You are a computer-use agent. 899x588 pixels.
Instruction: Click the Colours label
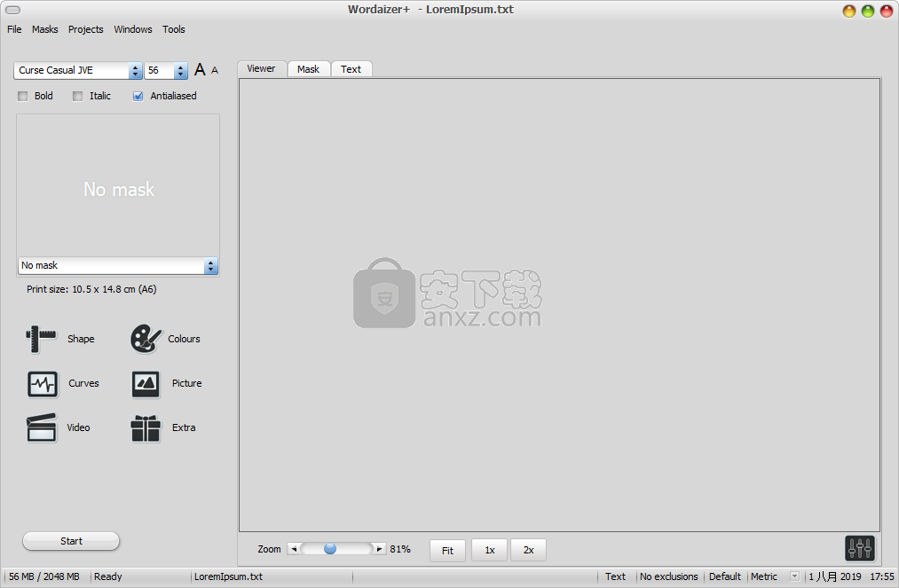[x=184, y=339]
